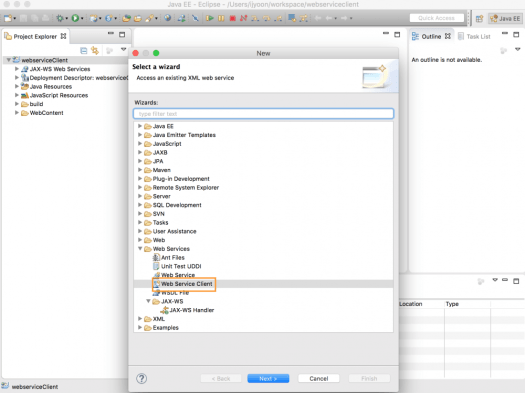Select the build folder in Project Explorer

click(32, 104)
